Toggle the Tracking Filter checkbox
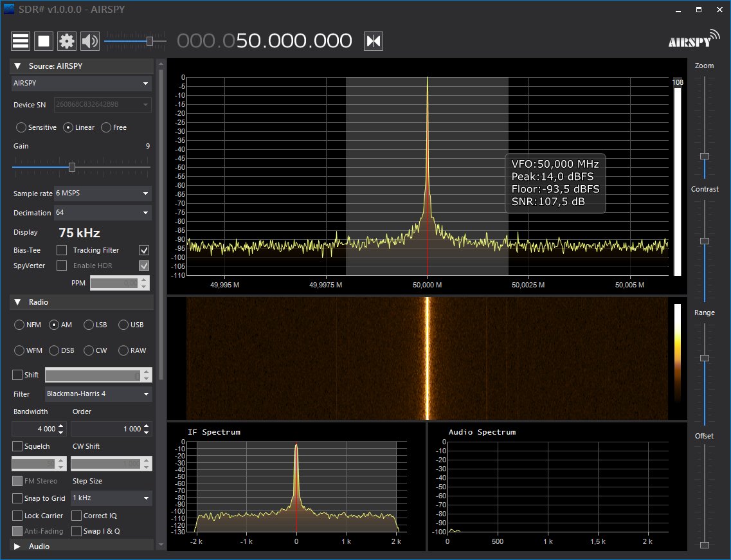This screenshot has width=731, height=560. [61, 250]
